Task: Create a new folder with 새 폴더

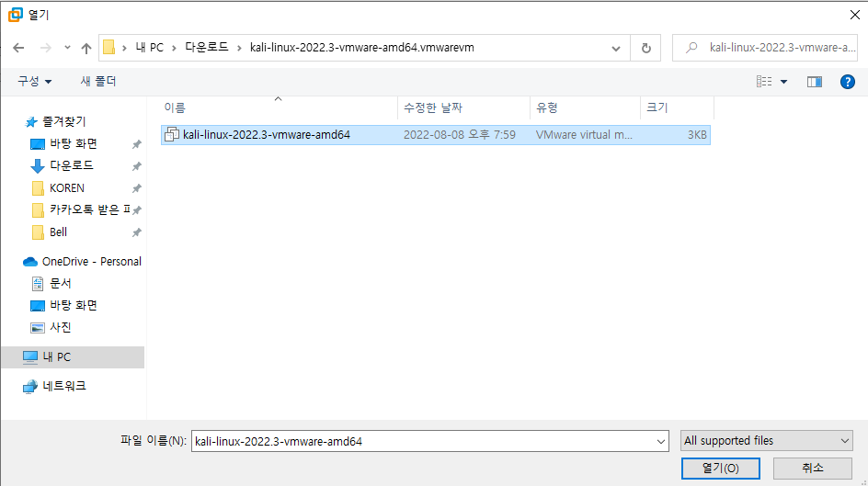Action: [98, 81]
